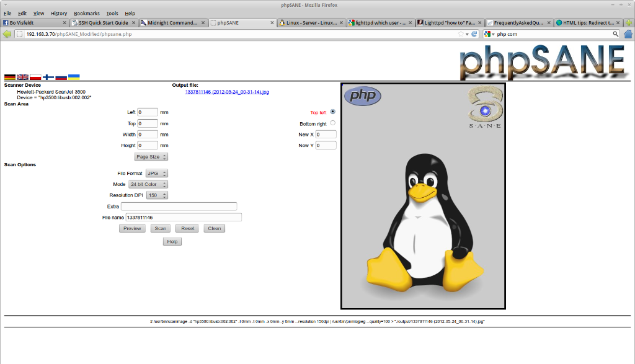Click the search magnifier icon
Viewport: 635px width, 364px height.
coord(616,34)
